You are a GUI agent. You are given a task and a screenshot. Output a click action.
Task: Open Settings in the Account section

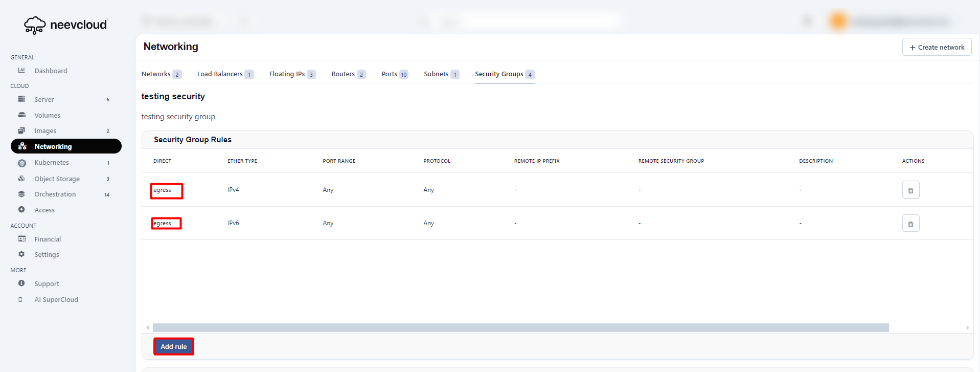click(47, 255)
